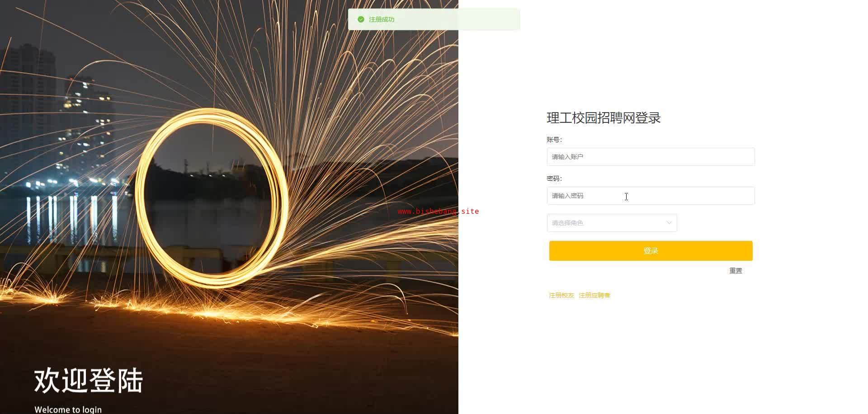Click the yellow 登录 login button

(651, 251)
